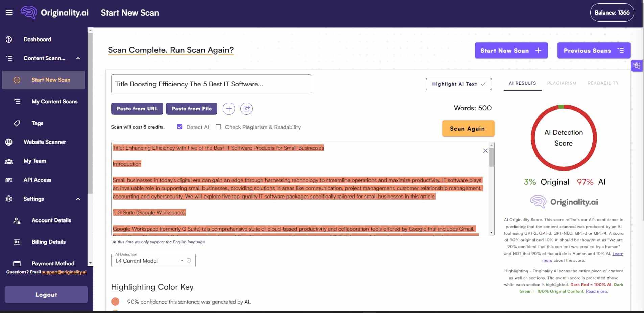Click the text area scroll down arrow

[492, 233]
